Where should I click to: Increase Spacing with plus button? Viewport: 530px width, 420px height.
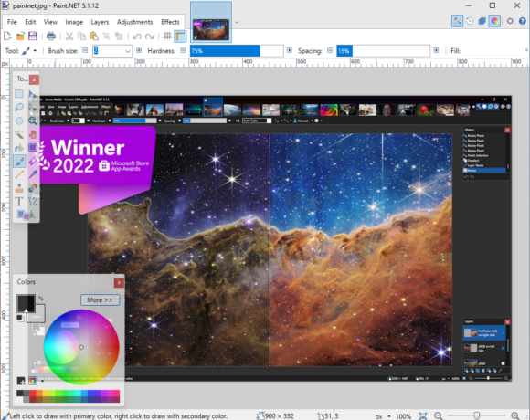[436, 50]
